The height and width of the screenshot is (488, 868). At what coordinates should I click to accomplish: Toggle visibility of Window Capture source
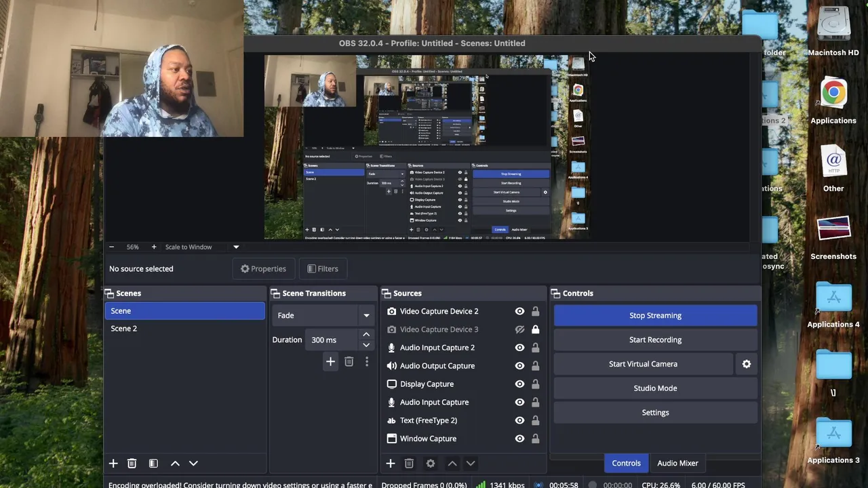click(x=519, y=439)
